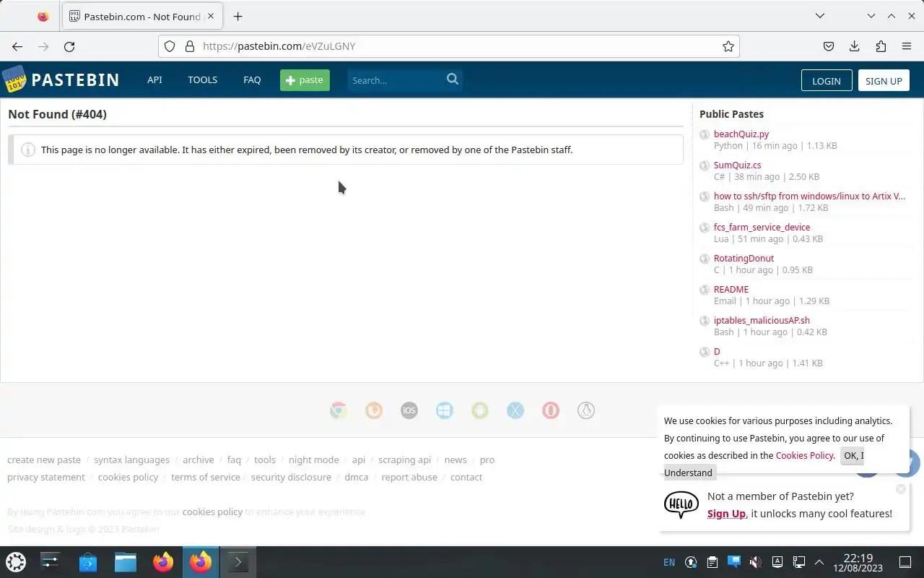This screenshot has height=578, width=924.
Task: Click the Firefox add-on icon in footer
Action: [374, 410]
